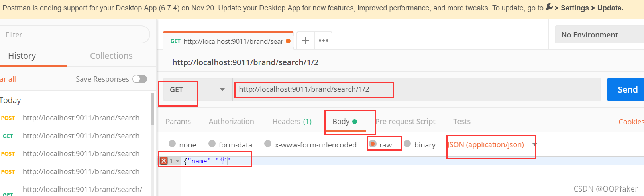644x196 pixels.
Task: Open the Cookies link
Action: (x=631, y=122)
